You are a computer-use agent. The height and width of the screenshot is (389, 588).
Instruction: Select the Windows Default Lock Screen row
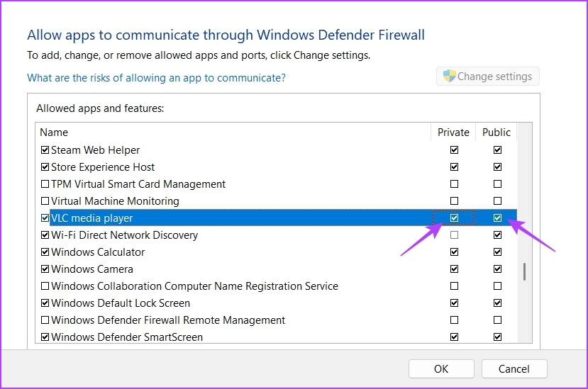pos(277,303)
